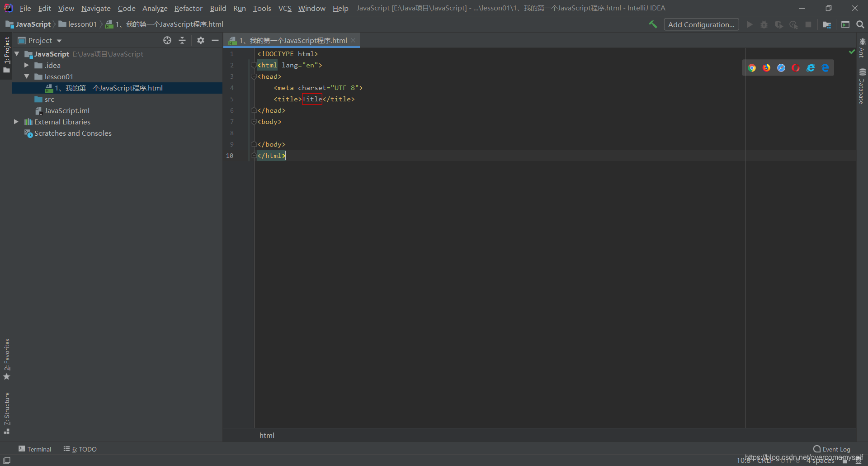This screenshot has width=868, height=466.
Task: Open page in Chrome browser icon
Action: pos(752,68)
